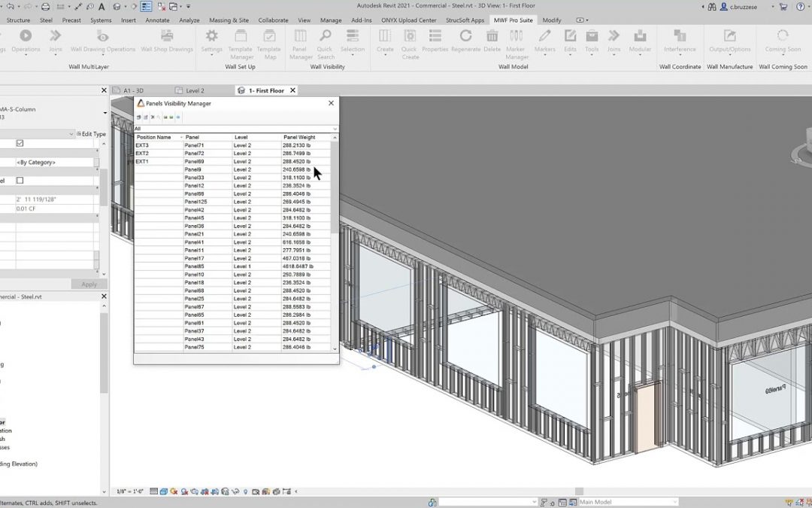The height and width of the screenshot is (508, 812).
Task: Select the EXT3 Panel71 row
Action: tap(232, 146)
